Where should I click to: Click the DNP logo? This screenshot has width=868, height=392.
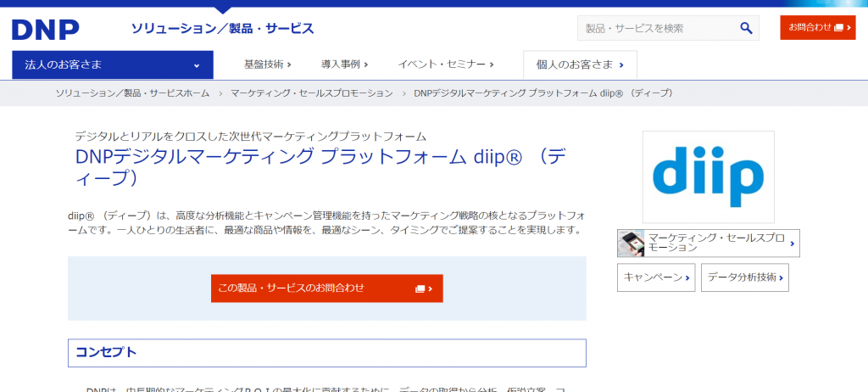point(46,30)
